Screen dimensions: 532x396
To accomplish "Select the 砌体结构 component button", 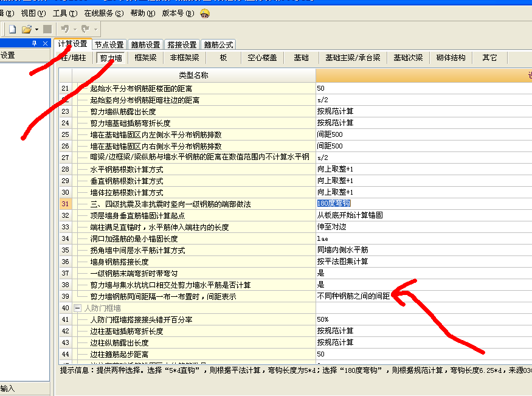I will 451,58.
